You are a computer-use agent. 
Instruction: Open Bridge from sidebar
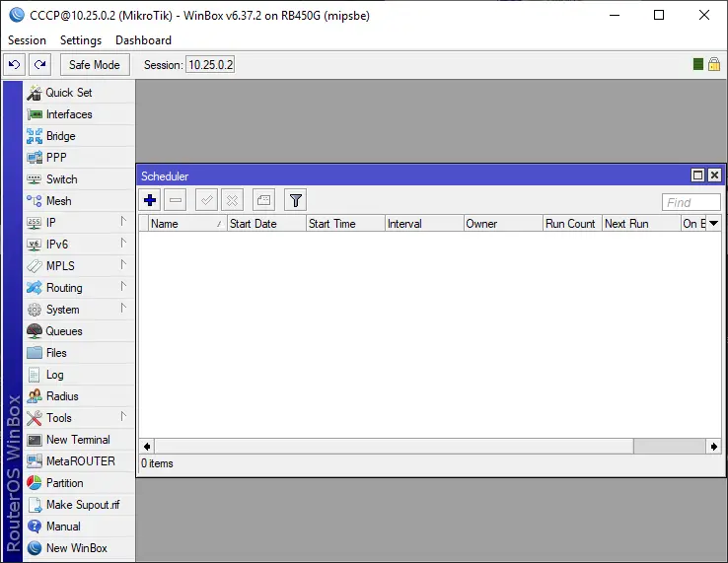(79, 136)
